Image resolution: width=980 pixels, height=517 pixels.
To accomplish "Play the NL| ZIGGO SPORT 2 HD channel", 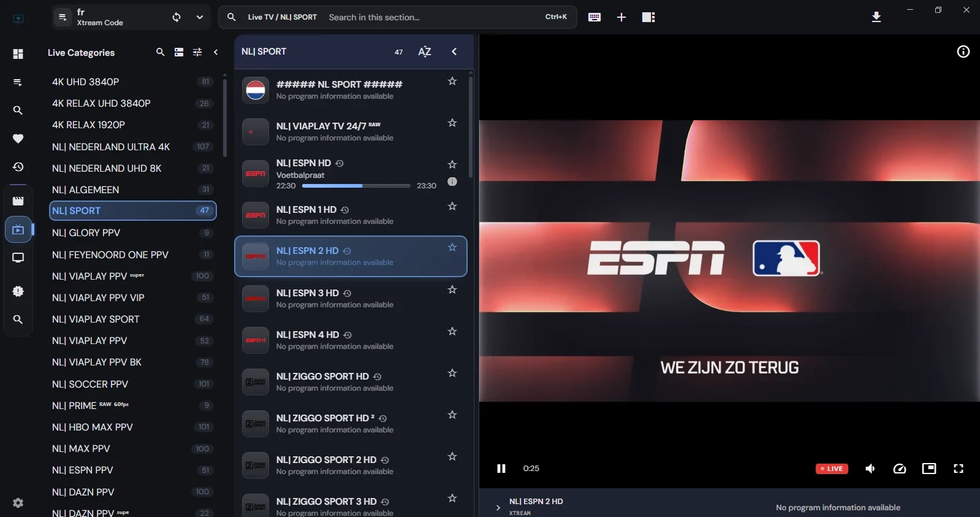I will click(351, 465).
